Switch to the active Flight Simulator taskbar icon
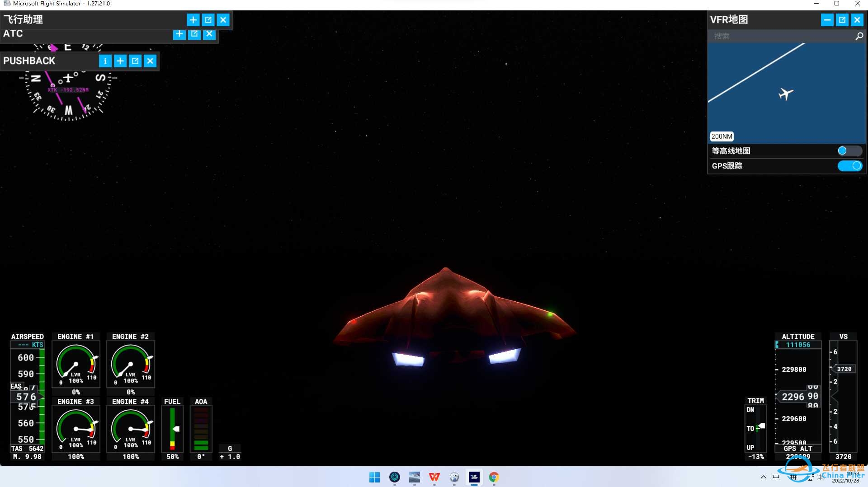Image resolution: width=868 pixels, height=487 pixels. (474, 477)
